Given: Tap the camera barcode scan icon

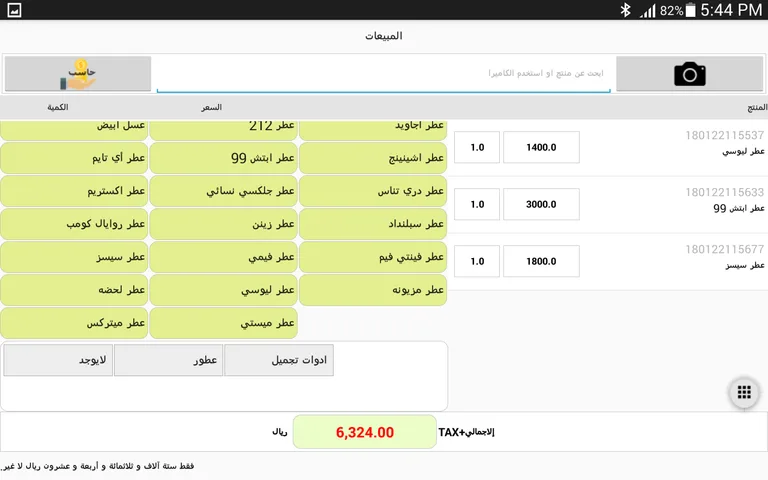Looking at the screenshot, I should [689, 74].
